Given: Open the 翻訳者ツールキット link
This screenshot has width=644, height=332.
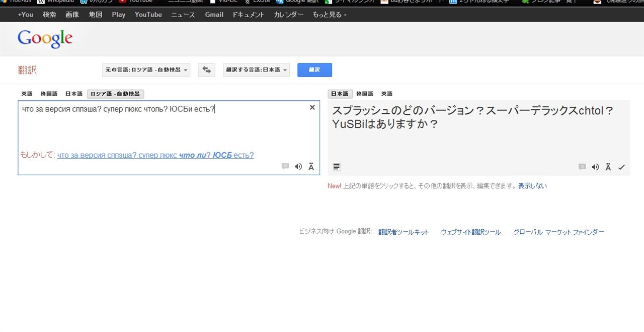Looking at the screenshot, I should [x=404, y=232].
